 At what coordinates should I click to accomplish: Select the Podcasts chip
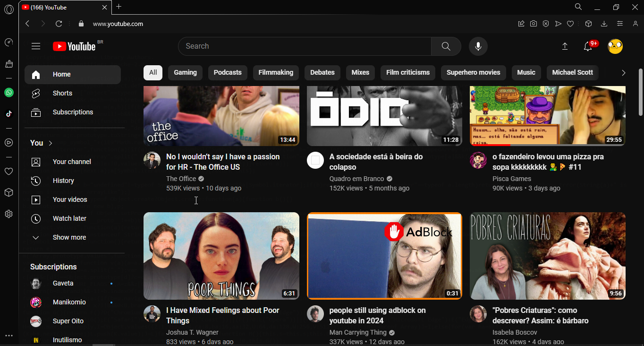point(228,73)
